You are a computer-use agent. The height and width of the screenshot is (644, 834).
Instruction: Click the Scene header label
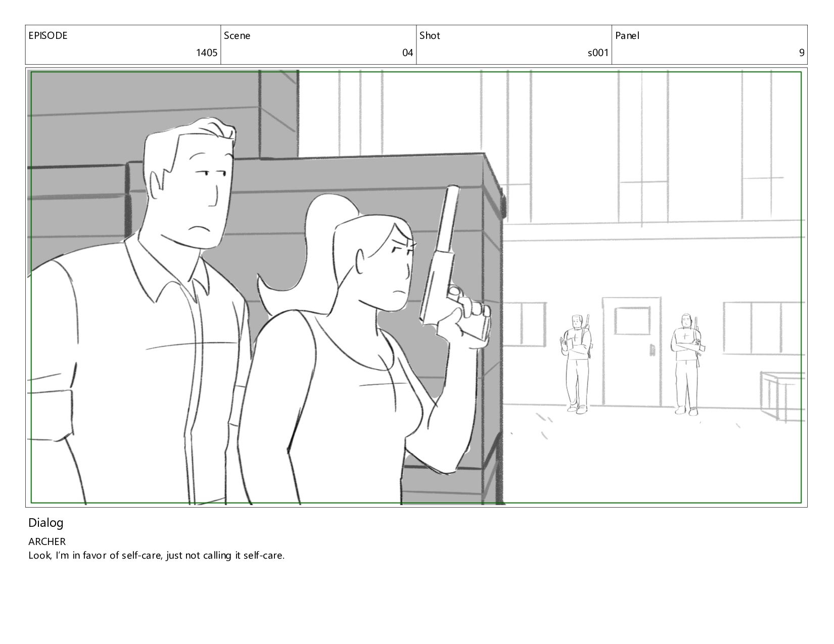[237, 36]
